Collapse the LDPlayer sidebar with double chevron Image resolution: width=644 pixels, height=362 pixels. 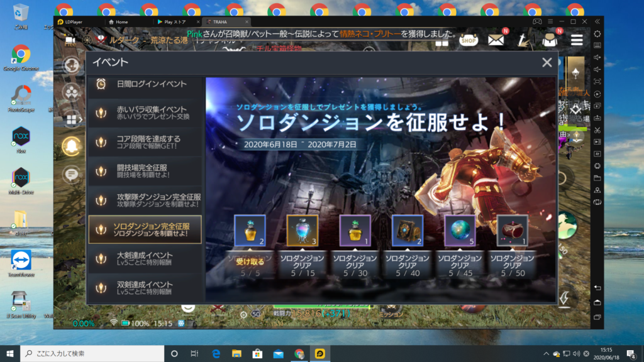tap(597, 21)
